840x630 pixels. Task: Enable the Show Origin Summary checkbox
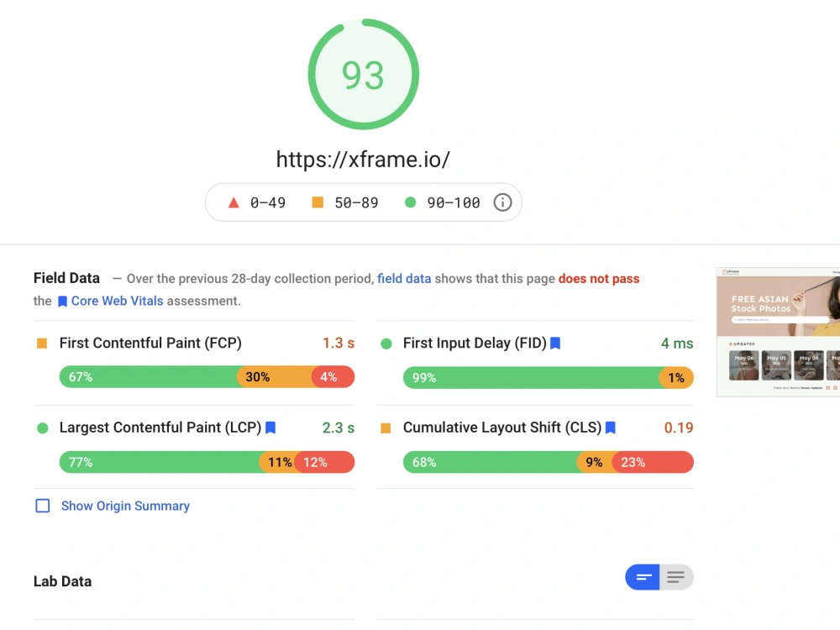click(x=43, y=506)
